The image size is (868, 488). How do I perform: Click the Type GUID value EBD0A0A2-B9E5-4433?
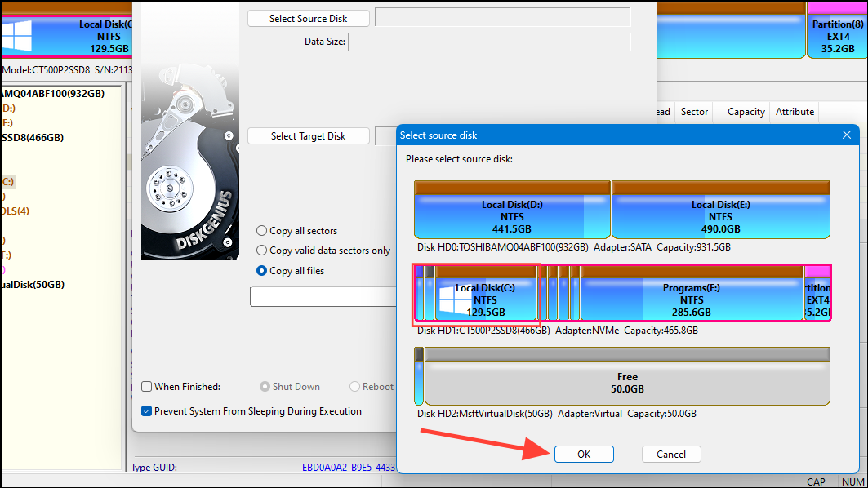coord(349,468)
